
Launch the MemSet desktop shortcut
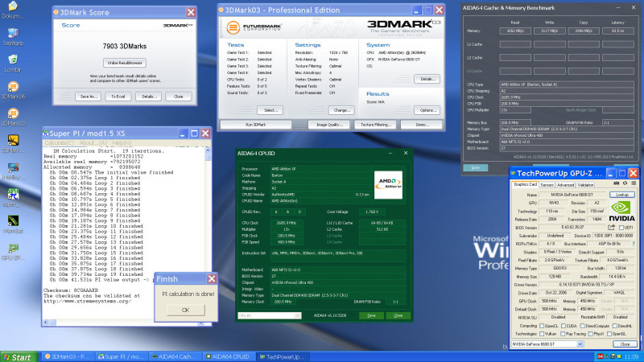pyautogui.click(x=13, y=220)
